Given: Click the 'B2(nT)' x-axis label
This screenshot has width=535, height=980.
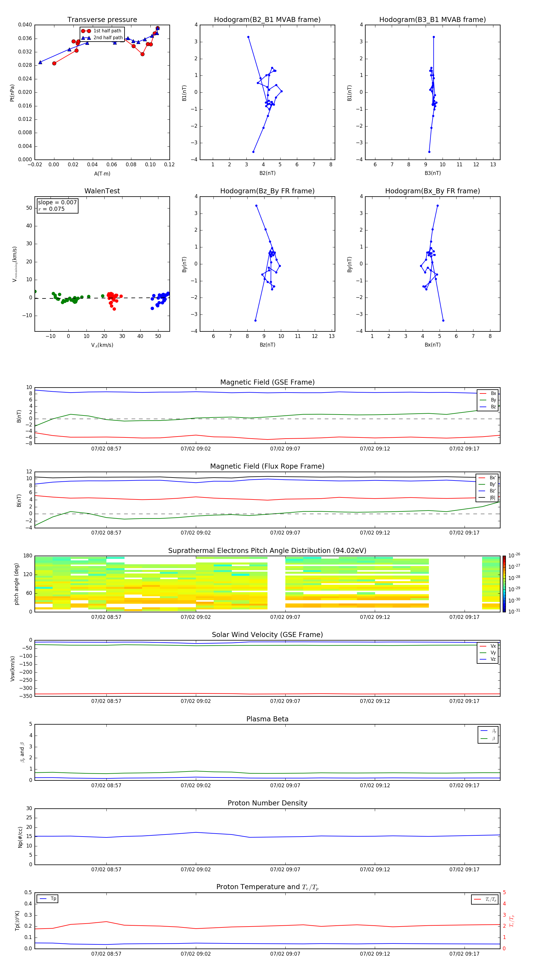Looking at the screenshot, I should tap(267, 173).
